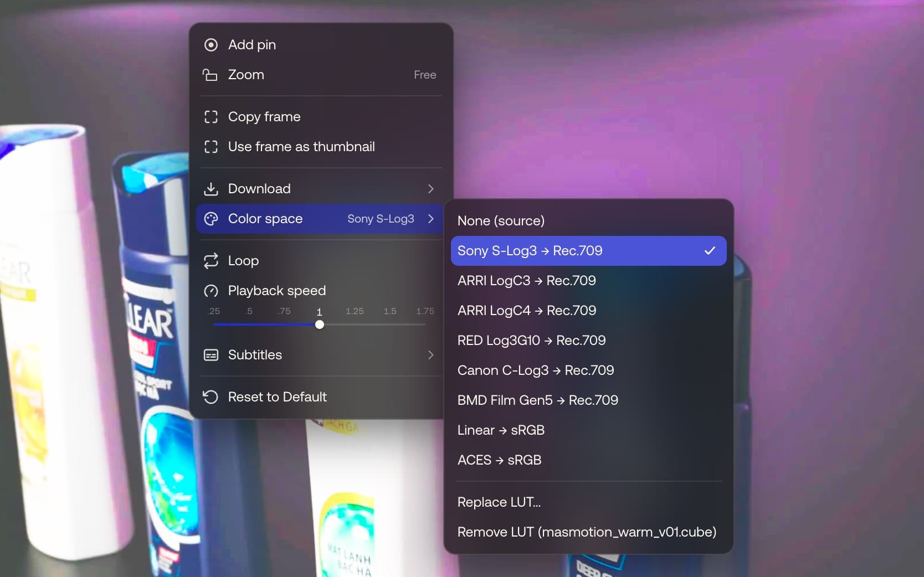Screen dimensions: 924x577
Task: Click the Reset to Default undo icon
Action: click(x=211, y=397)
